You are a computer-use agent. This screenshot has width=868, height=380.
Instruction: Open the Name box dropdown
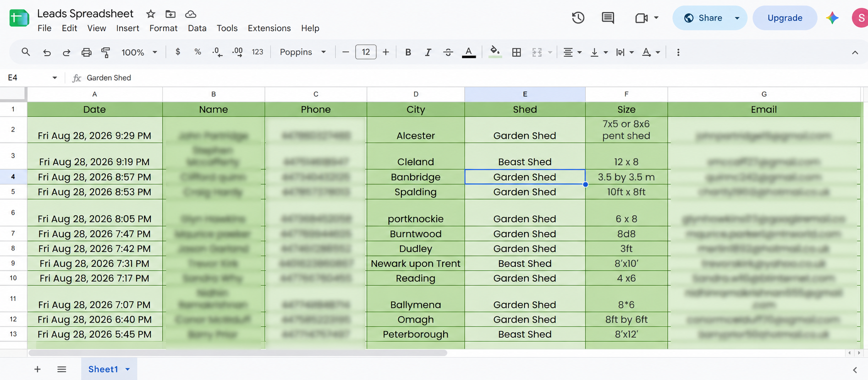click(x=55, y=78)
